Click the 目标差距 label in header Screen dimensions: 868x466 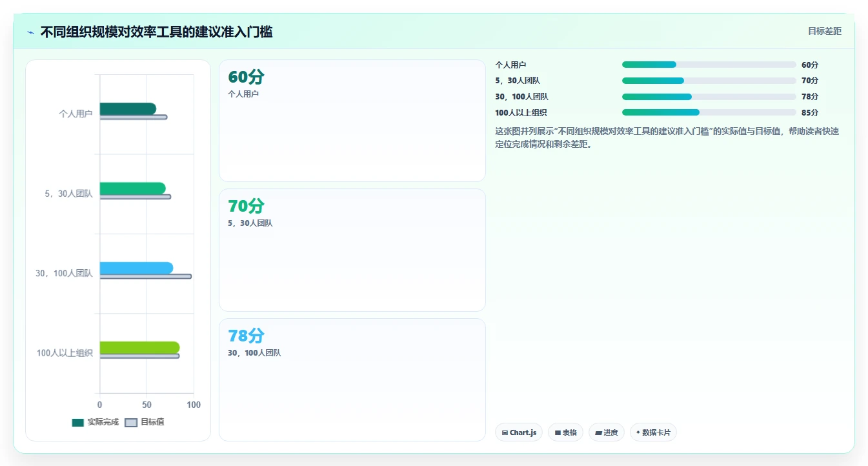[825, 31]
